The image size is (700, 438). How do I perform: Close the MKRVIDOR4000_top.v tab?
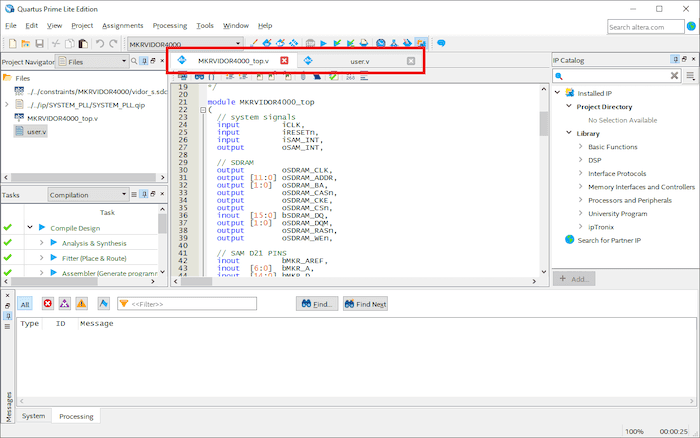click(x=284, y=62)
